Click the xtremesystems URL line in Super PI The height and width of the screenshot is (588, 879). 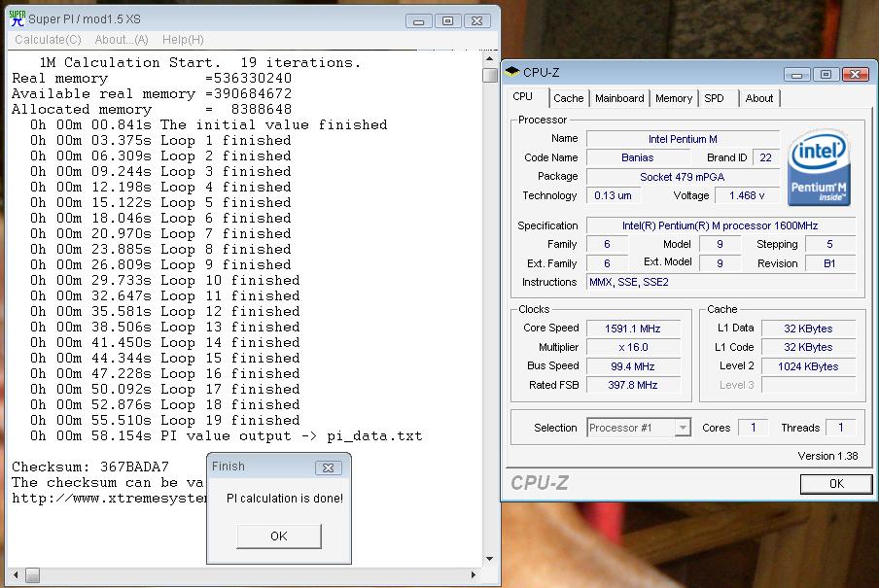click(x=109, y=498)
